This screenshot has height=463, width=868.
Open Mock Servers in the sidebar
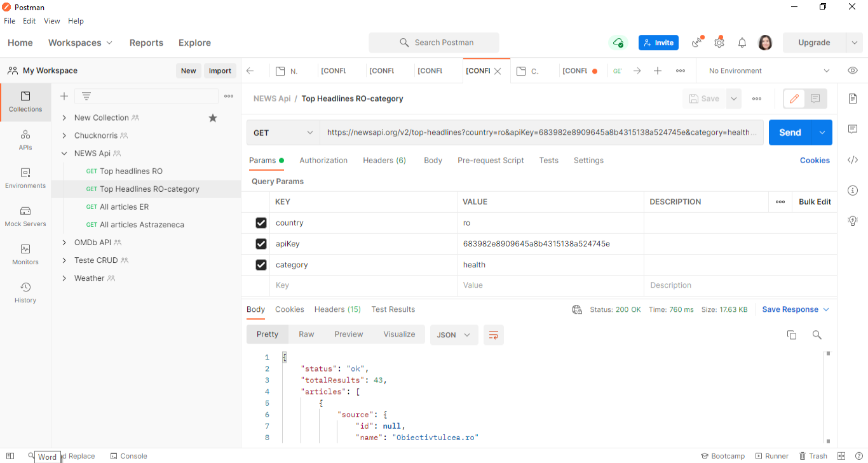(25, 216)
